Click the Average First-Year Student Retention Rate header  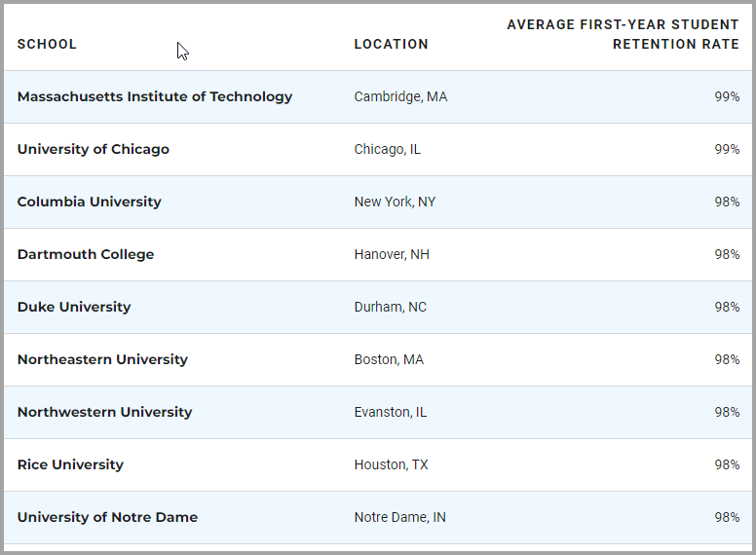click(623, 34)
